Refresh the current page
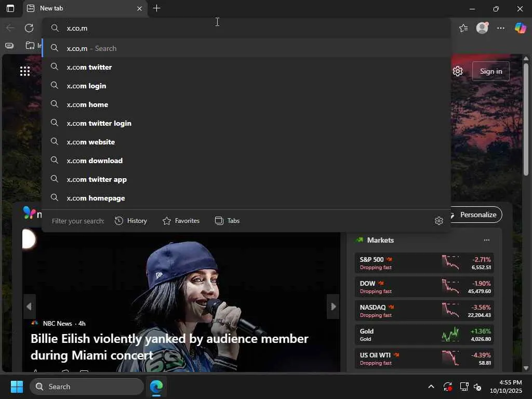The width and height of the screenshot is (532, 399). [29, 28]
